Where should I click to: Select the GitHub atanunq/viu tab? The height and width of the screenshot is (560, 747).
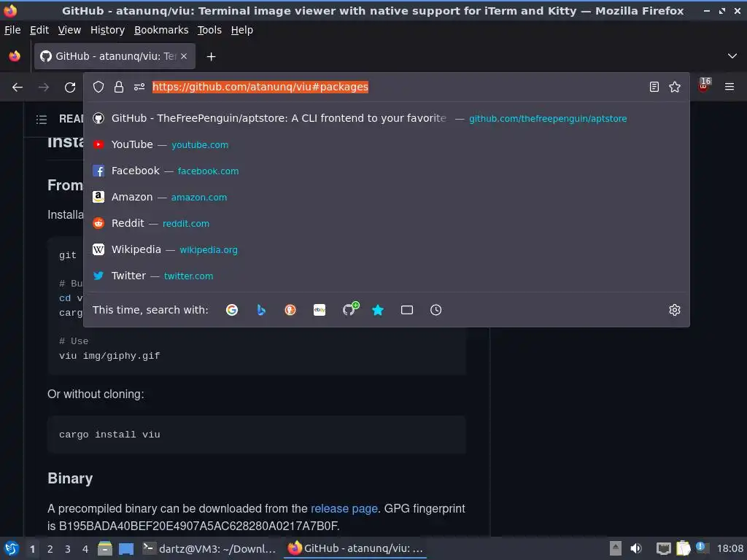coord(115,56)
